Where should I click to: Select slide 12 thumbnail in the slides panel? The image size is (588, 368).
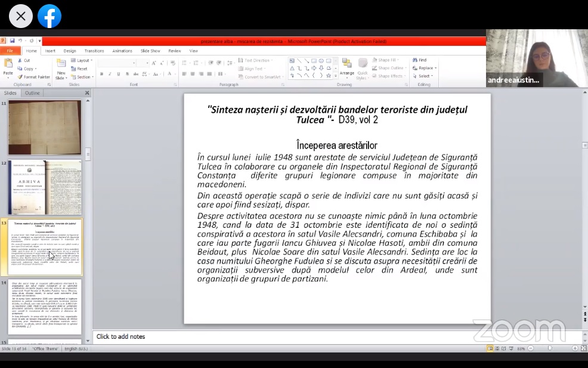point(45,187)
